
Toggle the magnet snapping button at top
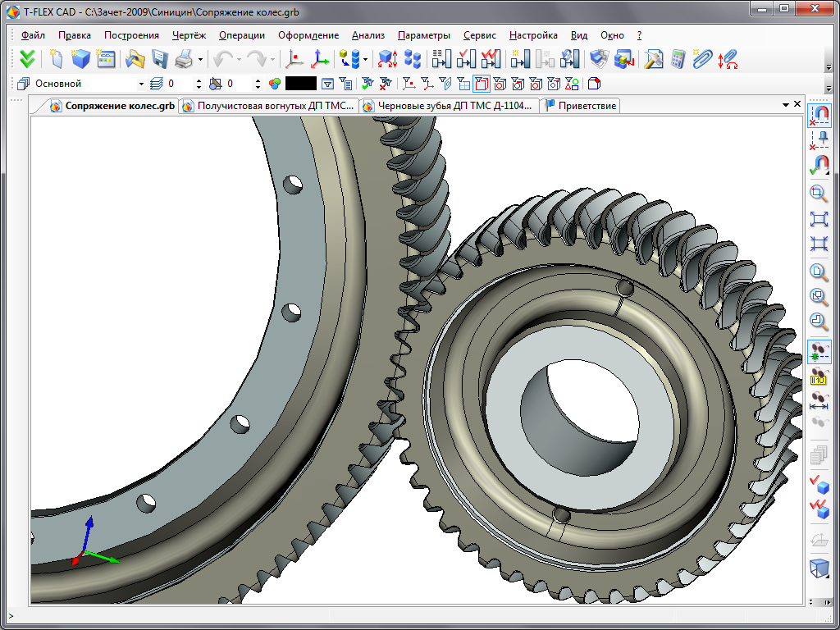819,115
